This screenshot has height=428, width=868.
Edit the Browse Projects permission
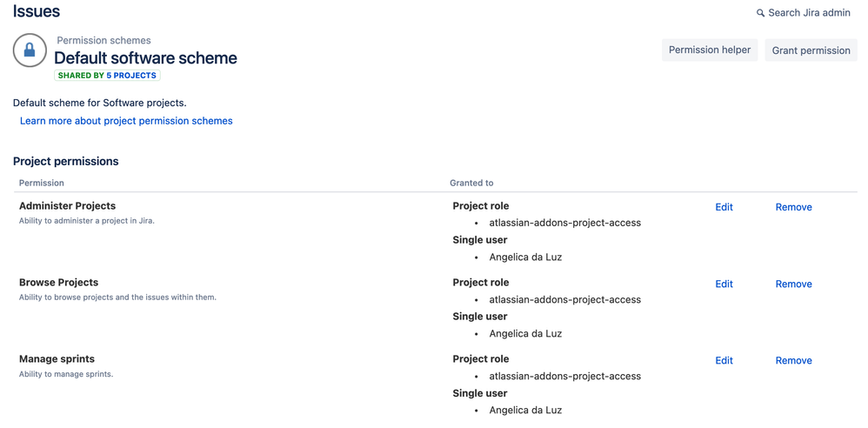724,284
